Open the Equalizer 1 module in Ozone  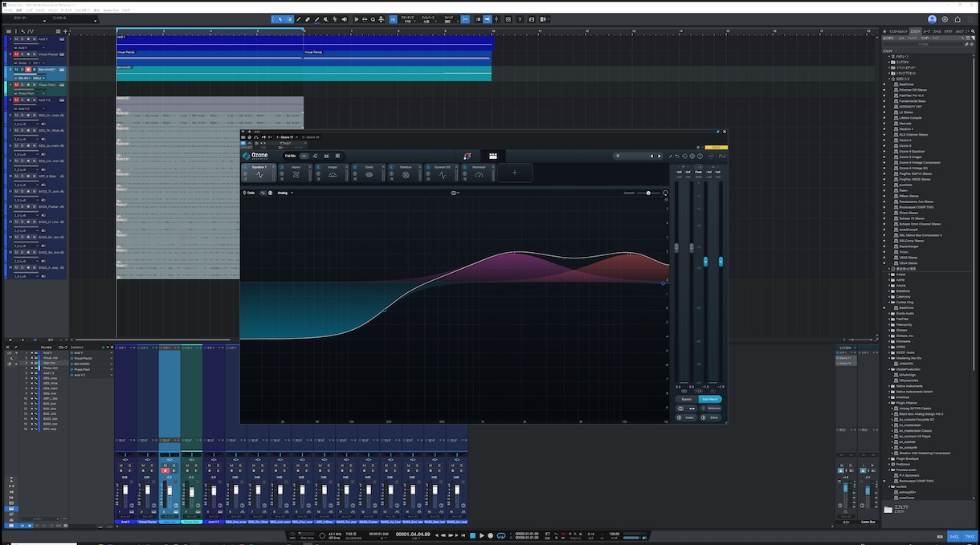pos(259,173)
